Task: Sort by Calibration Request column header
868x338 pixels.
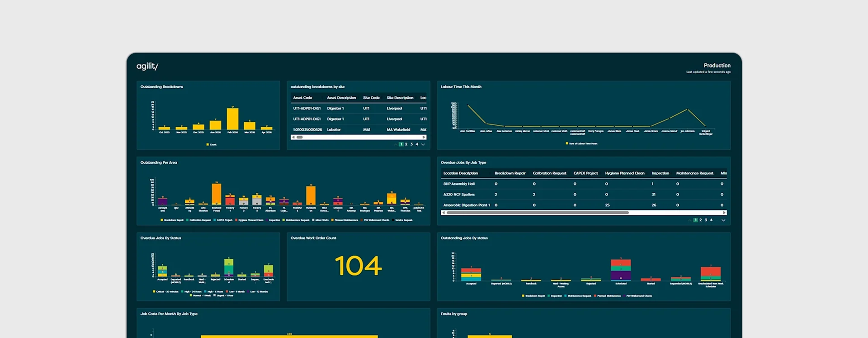Action: pos(549,173)
